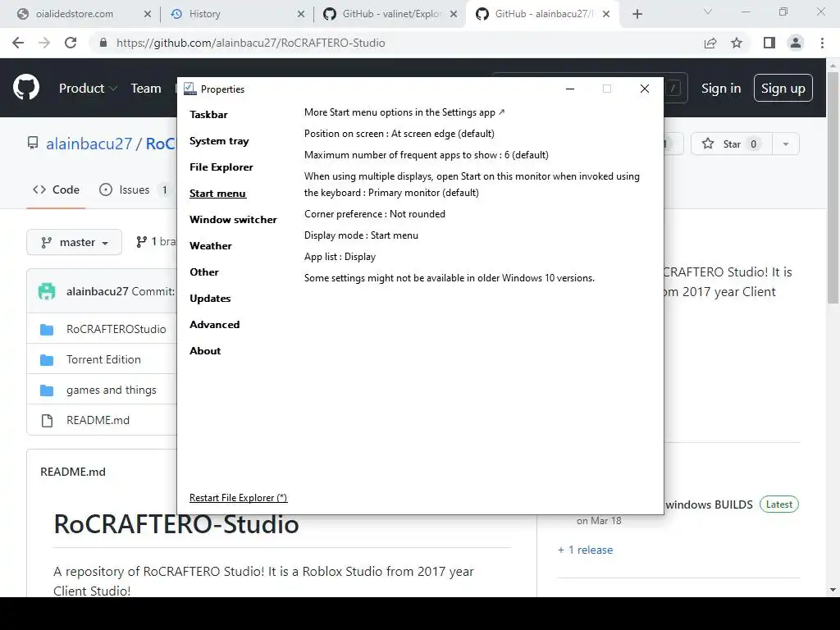Click the browser forward arrow
The image size is (840, 630).
[44, 43]
